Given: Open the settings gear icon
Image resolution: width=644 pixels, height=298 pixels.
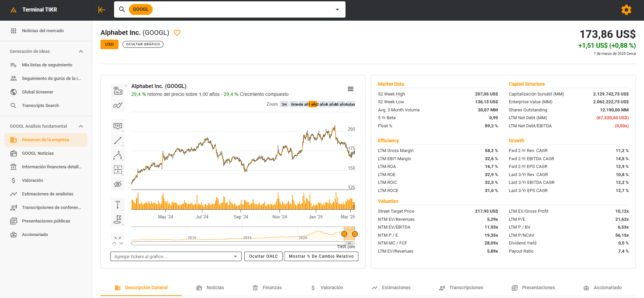Looking at the screenshot, I should [x=626, y=10].
